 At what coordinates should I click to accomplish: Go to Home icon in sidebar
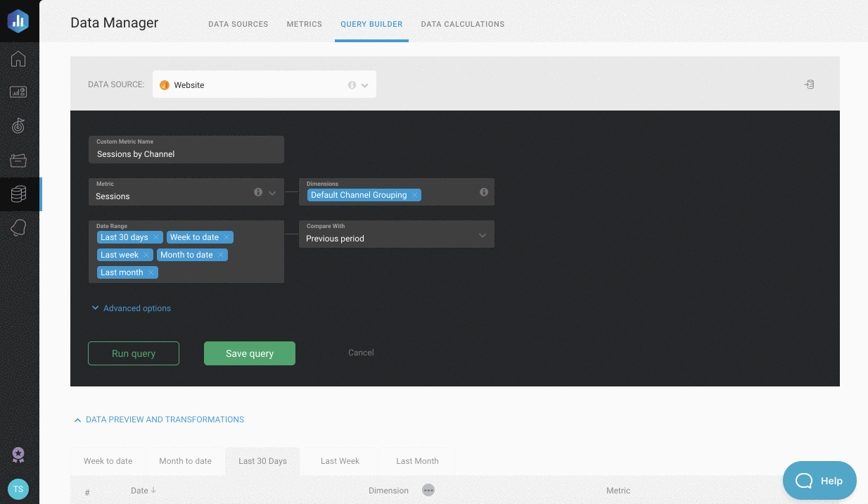(19, 58)
